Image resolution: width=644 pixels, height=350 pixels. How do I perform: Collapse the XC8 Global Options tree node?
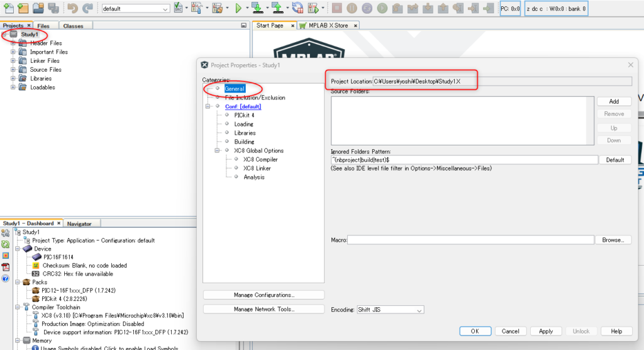coord(218,150)
